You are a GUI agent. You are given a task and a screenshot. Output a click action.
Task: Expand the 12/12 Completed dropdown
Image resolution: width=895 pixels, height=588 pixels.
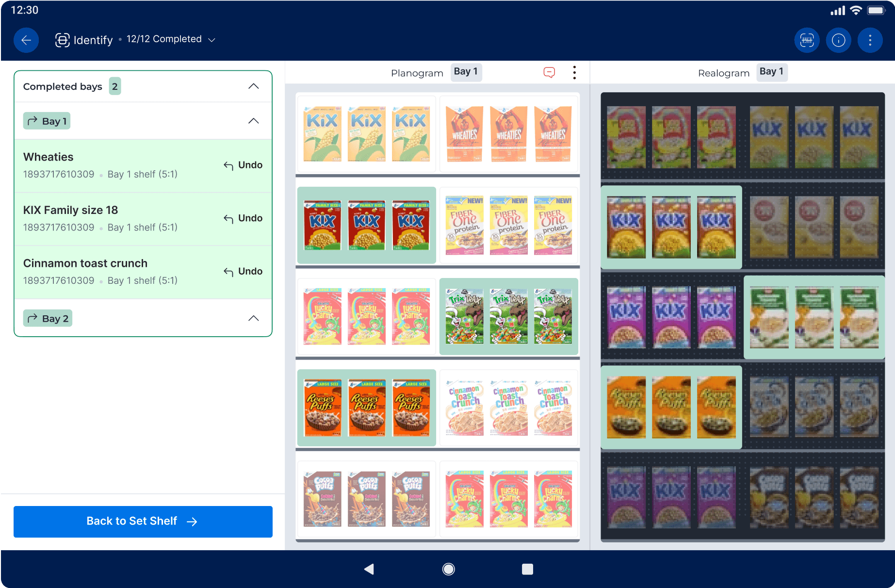(x=171, y=39)
